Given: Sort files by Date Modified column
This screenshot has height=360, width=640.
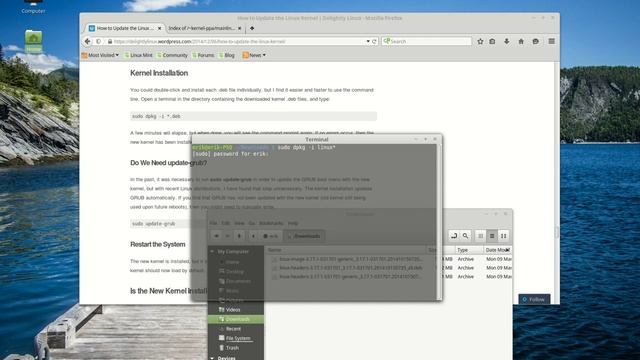Looking at the screenshot, I should pos(498,250).
